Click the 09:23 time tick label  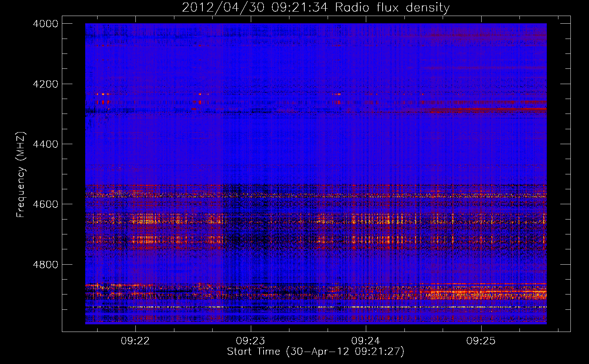(250, 341)
